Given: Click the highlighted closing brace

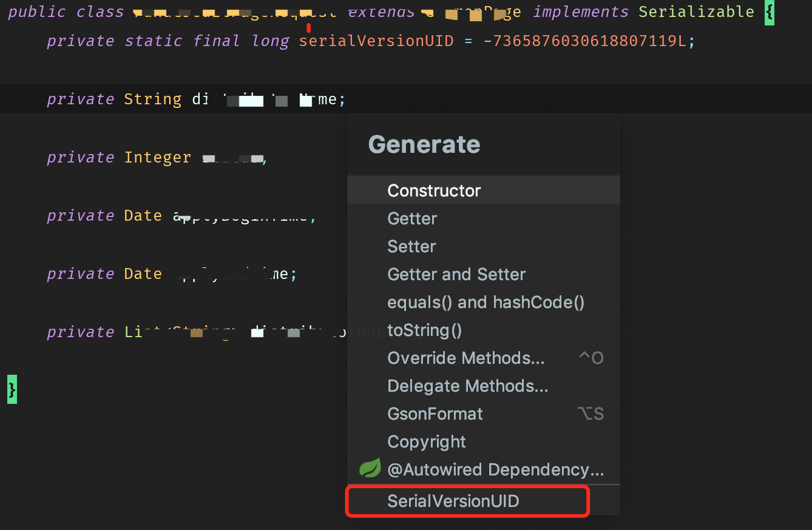Looking at the screenshot, I should (x=12, y=389).
